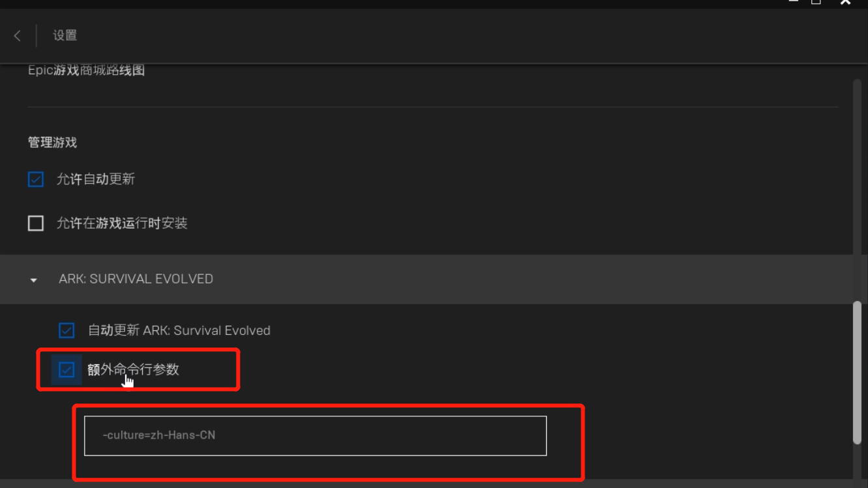This screenshot has height=488, width=868.
Task: Minimize the launcher window
Action: tap(793, 2)
